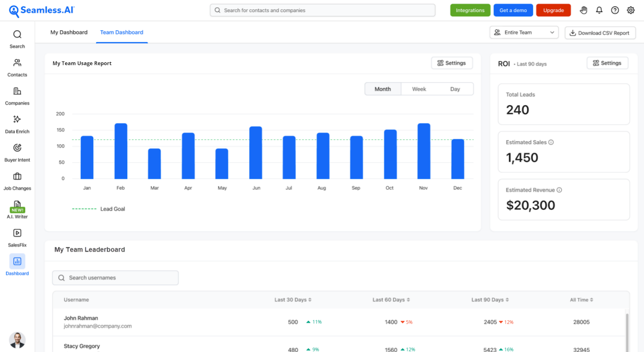Select the Team Dashboard tab
This screenshot has width=644, height=352.
point(122,32)
